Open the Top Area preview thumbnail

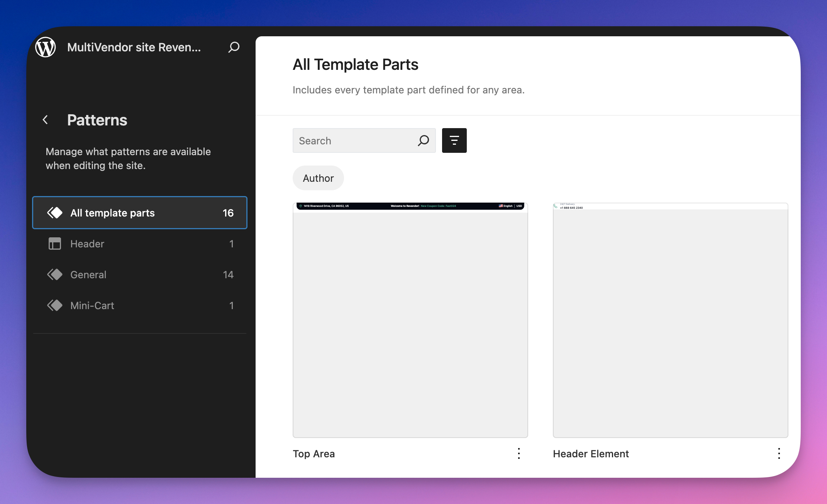410,320
